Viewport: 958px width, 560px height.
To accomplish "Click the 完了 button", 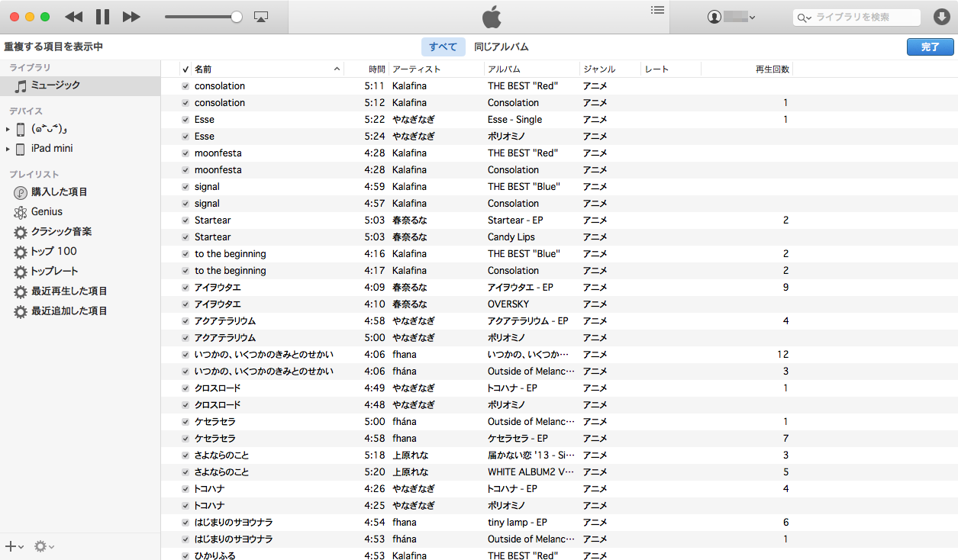I will [x=930, y=47].
